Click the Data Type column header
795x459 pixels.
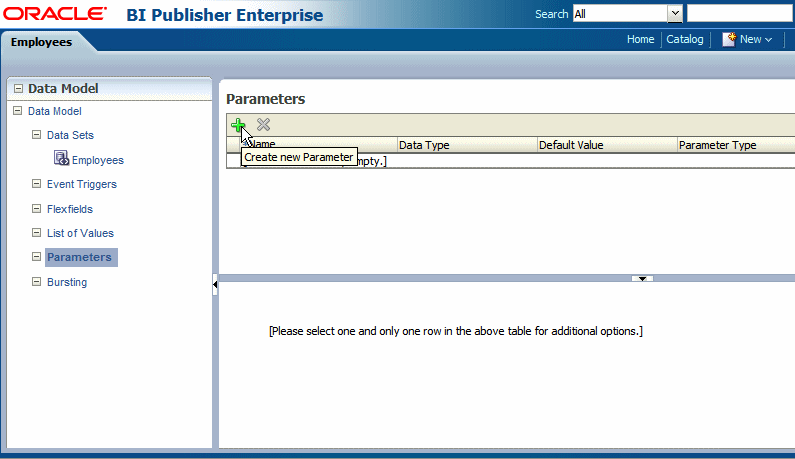[x=467, y=145]
